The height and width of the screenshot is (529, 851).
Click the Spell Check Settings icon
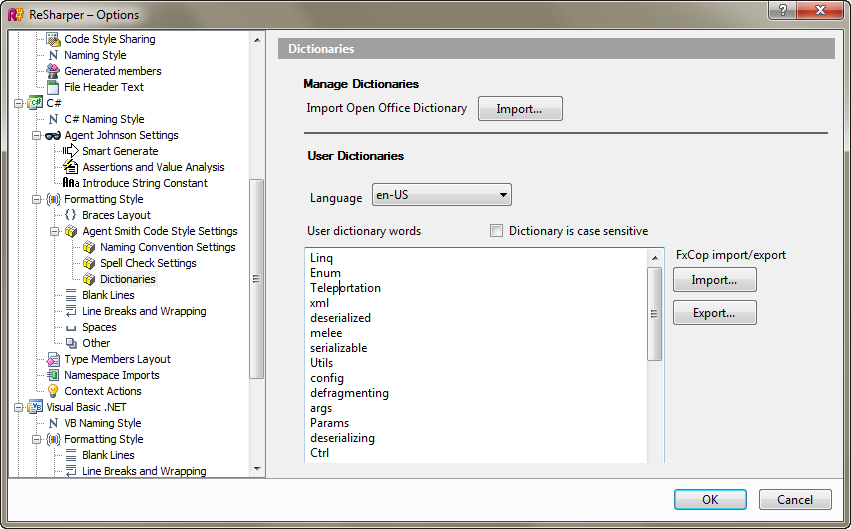pos(89,263)
